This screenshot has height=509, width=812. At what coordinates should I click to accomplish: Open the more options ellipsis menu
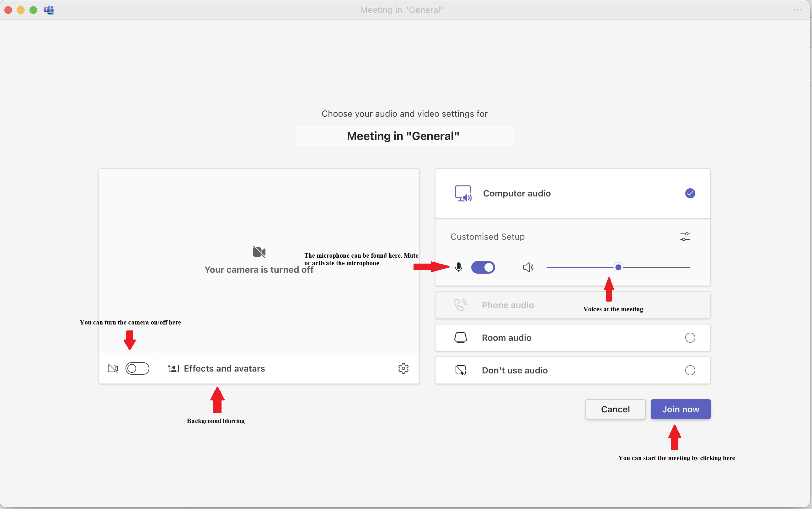pyautogui.click(x=797, y=10)
